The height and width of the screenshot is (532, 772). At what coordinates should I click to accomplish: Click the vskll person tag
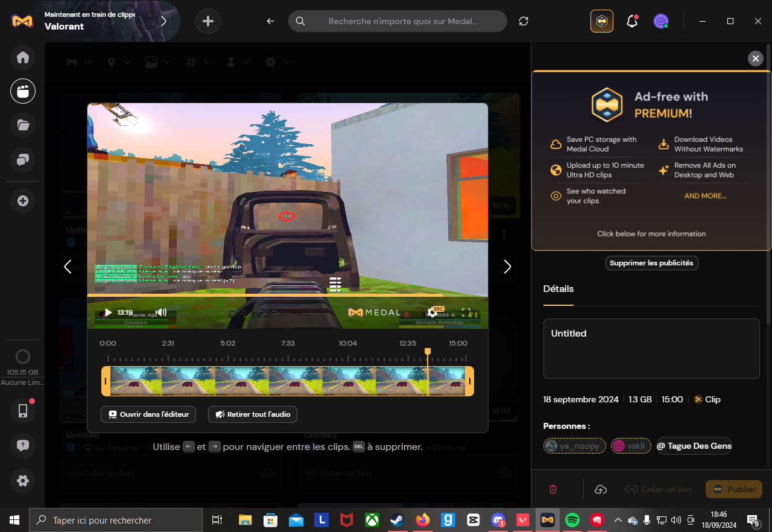[631, 446]
